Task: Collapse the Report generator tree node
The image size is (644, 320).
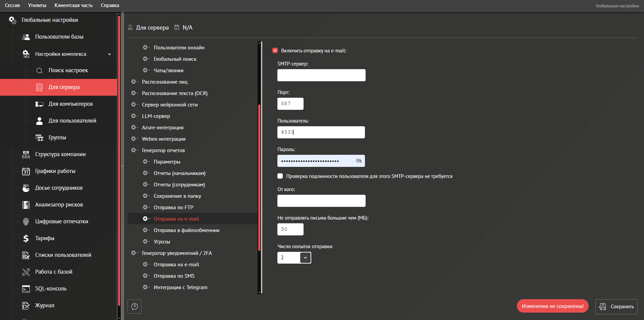Action: coord(133,150)
